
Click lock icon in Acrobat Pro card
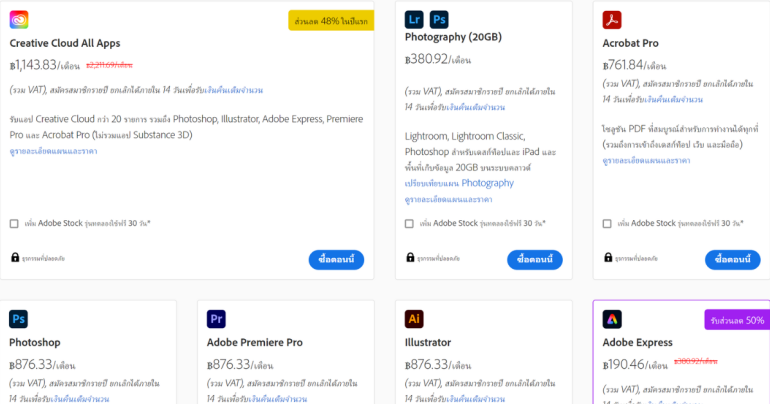pyautogui.click(x=608, y=257)
